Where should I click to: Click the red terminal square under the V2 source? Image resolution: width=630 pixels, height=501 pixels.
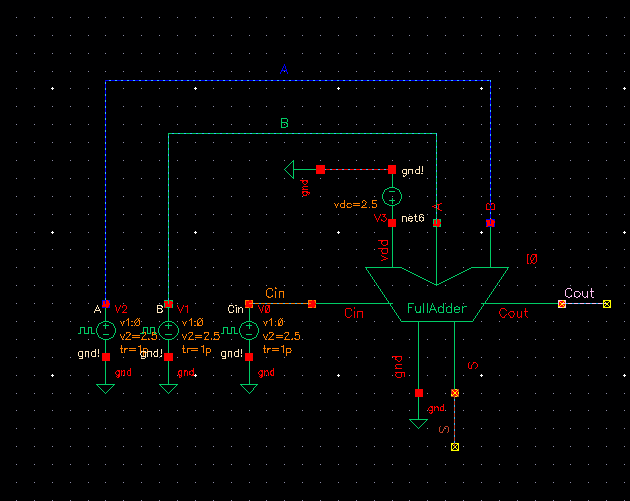[106, 357]
